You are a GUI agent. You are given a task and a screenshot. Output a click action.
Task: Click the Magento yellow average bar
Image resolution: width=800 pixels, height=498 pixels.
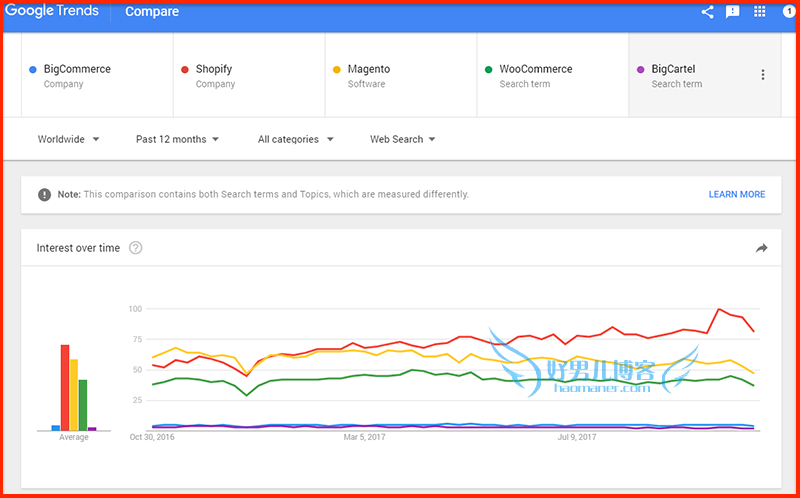(x=74, y=395)
